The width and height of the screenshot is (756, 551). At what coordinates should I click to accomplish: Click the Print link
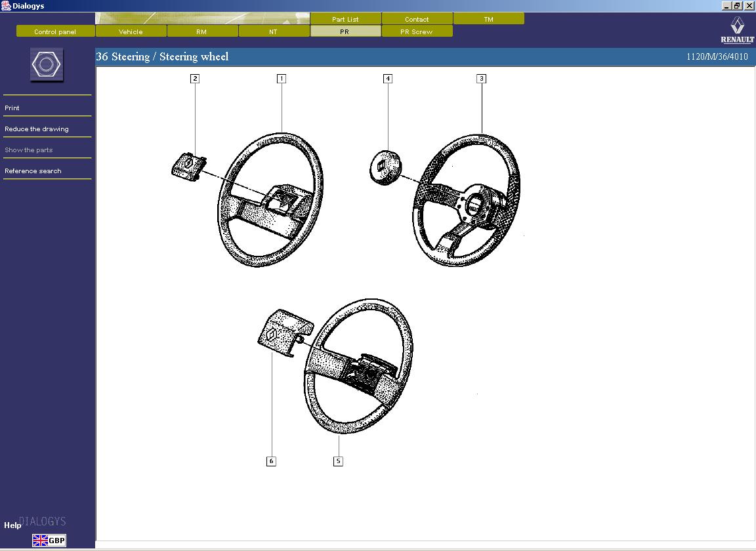click(12, 108)
